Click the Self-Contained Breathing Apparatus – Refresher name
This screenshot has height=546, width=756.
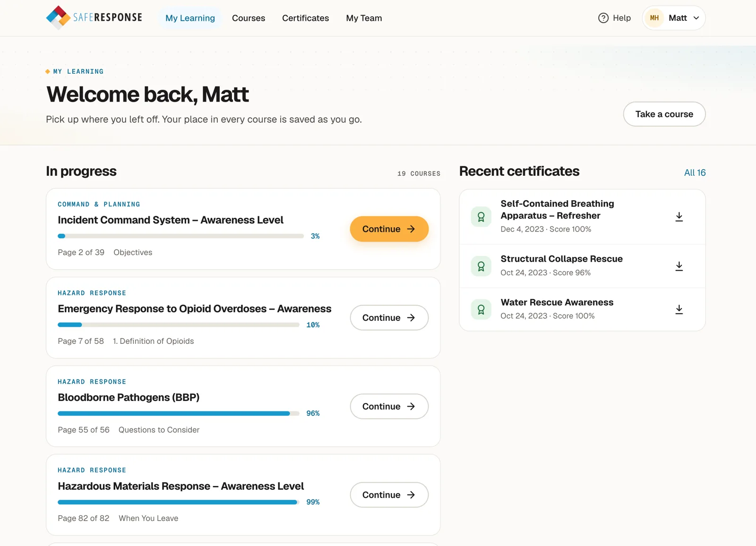point(557,210)
